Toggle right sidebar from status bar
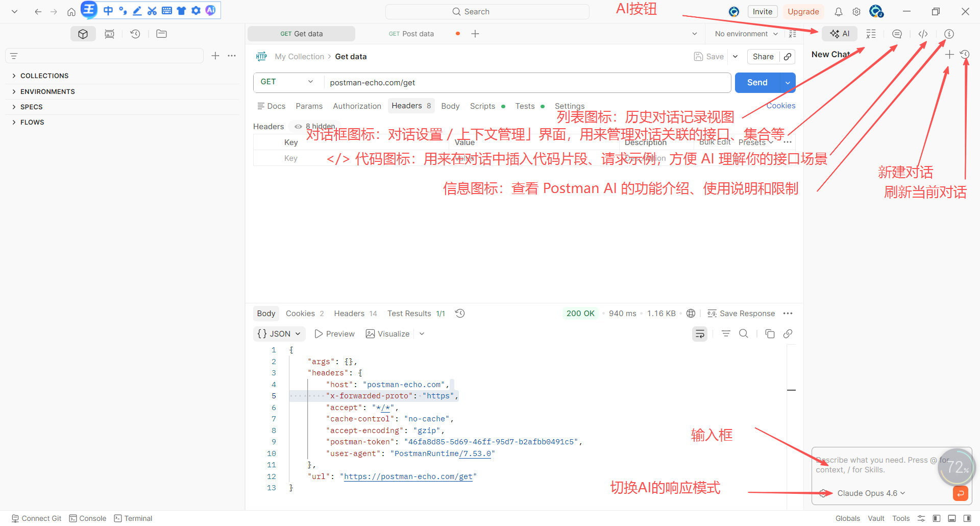This screenshot has height=526, width=980. [967, 518]
